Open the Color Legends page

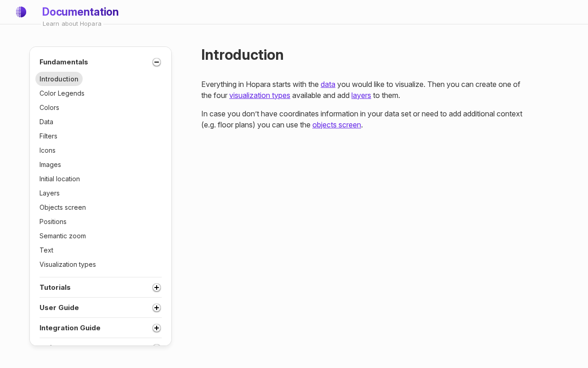coord(62,93)
